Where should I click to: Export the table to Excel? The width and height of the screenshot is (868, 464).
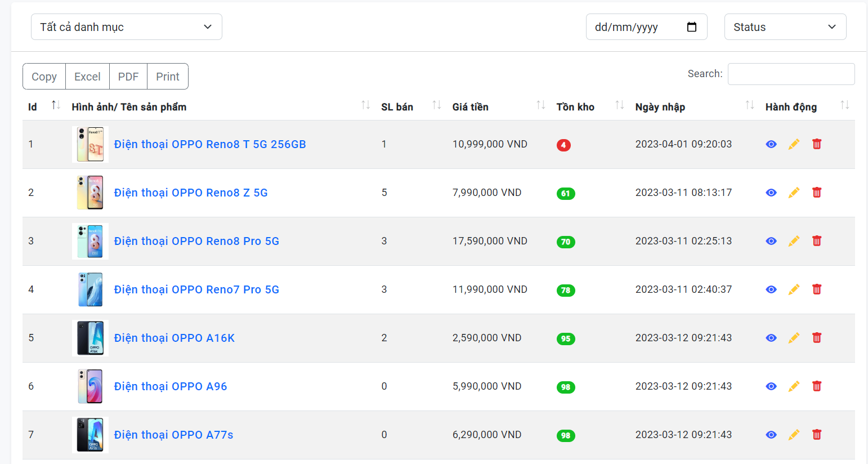[87, 77]
